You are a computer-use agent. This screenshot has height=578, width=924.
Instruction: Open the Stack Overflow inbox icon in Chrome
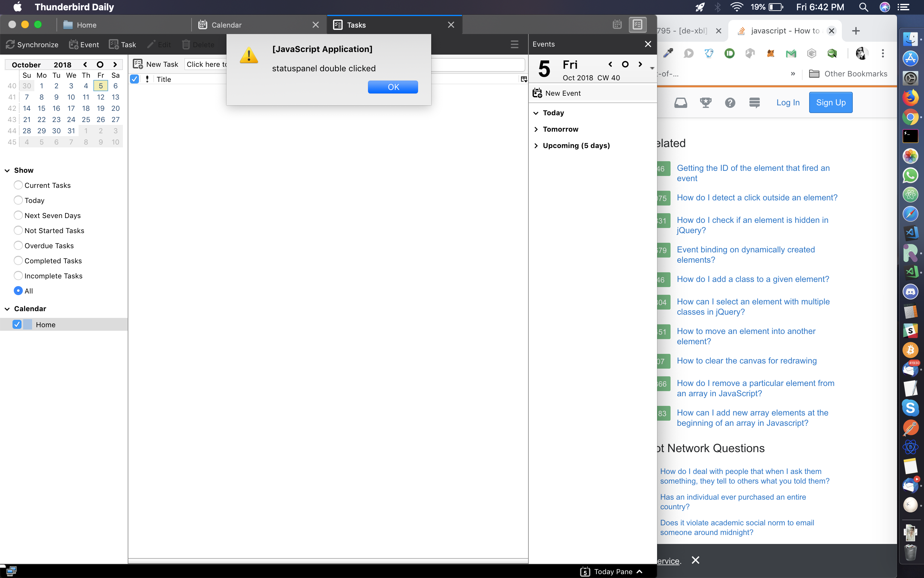pyautogui.click(x=680, y=102)
